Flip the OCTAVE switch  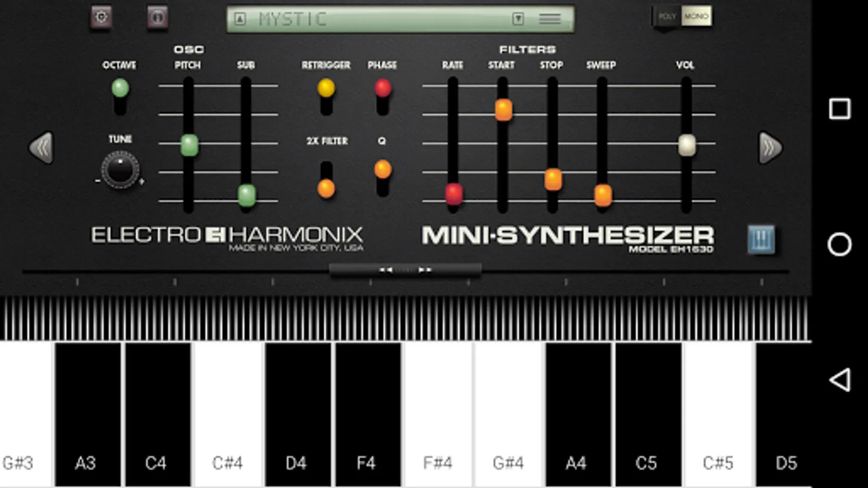pos(120,96)
